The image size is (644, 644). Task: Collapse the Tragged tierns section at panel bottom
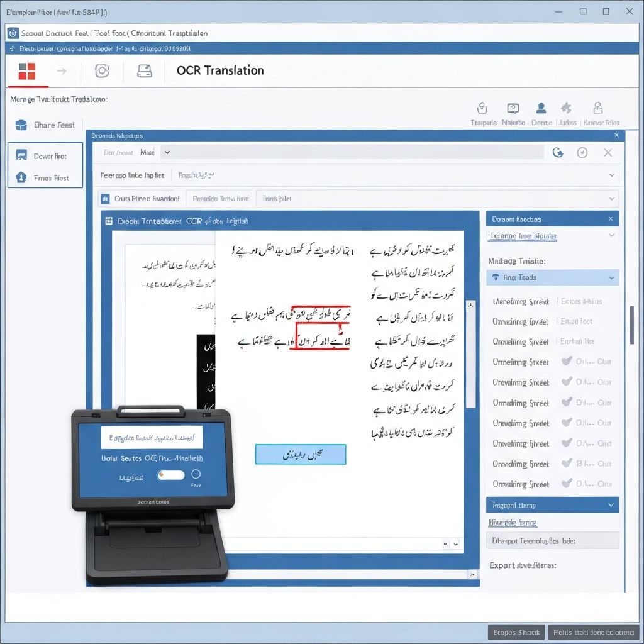point(612,504)
